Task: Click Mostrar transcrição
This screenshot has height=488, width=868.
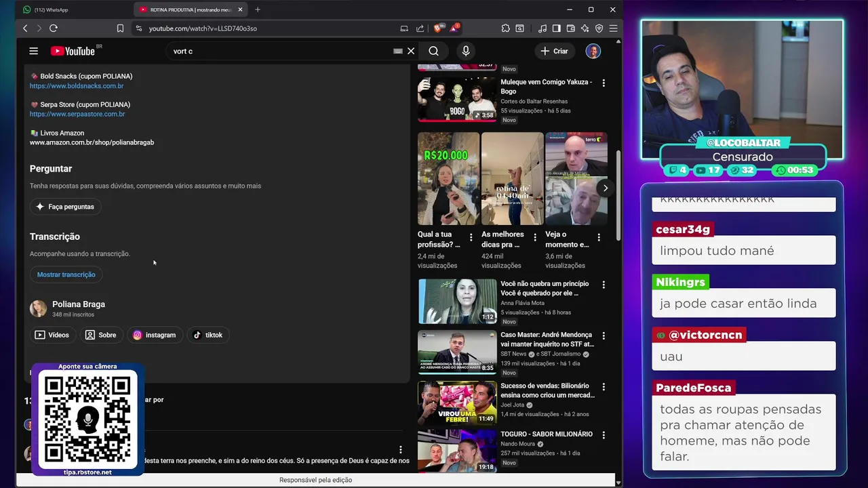Action: [x=66, y=274]
